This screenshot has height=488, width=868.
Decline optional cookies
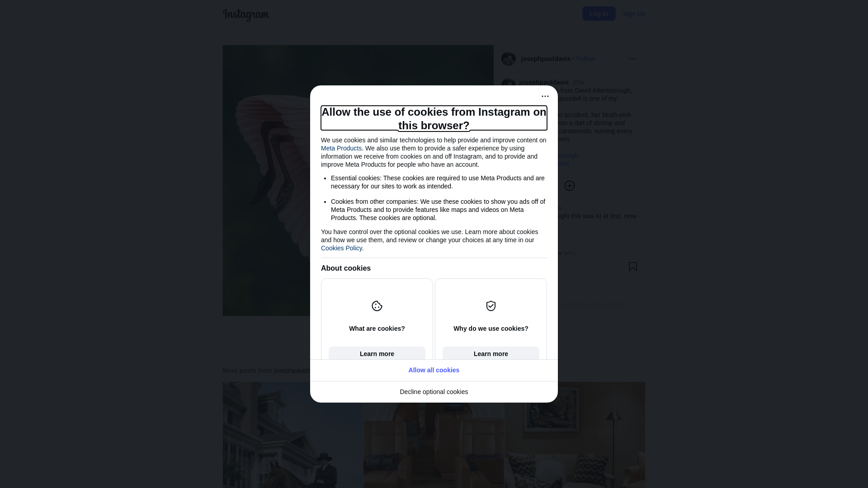click(x=434, y=392)
